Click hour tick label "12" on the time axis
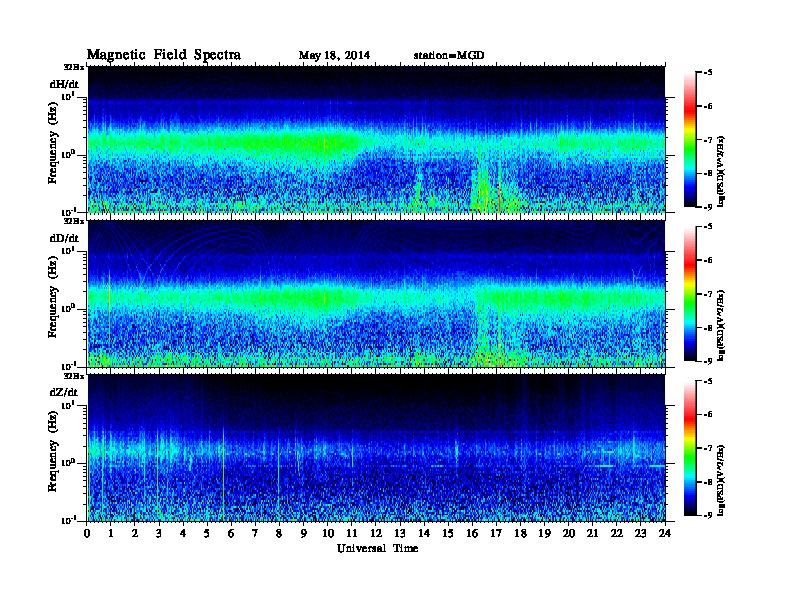The image size is (792, 612). (376, 533)
